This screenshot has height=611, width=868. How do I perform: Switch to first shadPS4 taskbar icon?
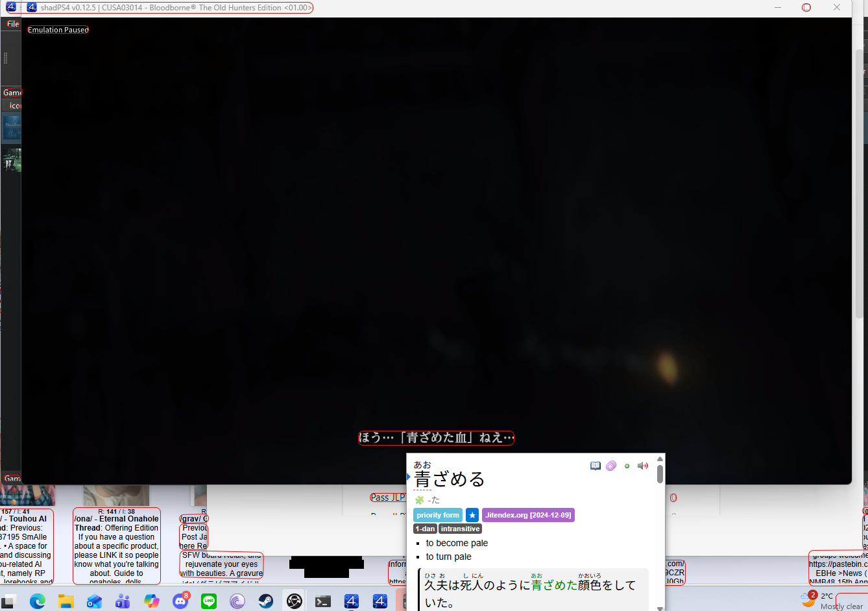coord(352,601)
